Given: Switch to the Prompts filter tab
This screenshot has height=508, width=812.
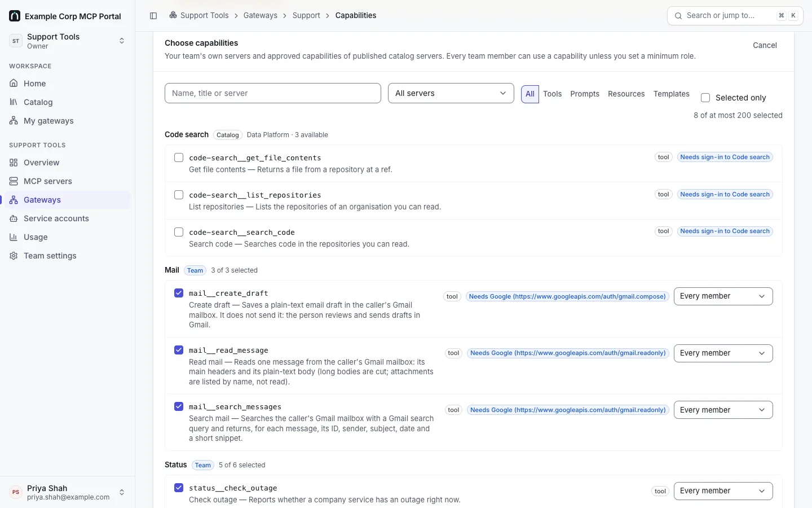Looking at the screenshot, I should (585, 94).
